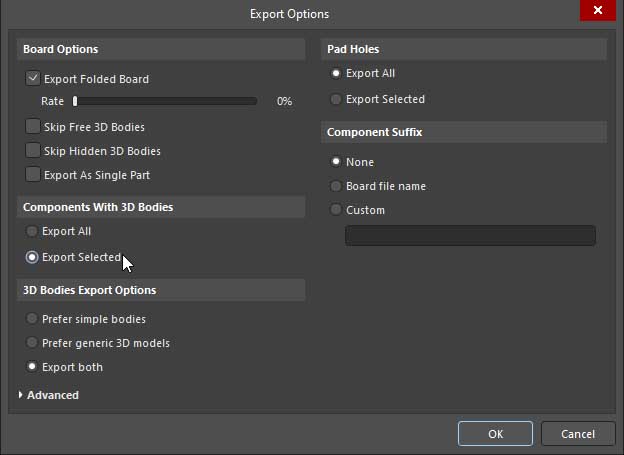Screen dimensions: 624x455
Task: Close the Export Options dialog
Action: click(x=597, y=10)
